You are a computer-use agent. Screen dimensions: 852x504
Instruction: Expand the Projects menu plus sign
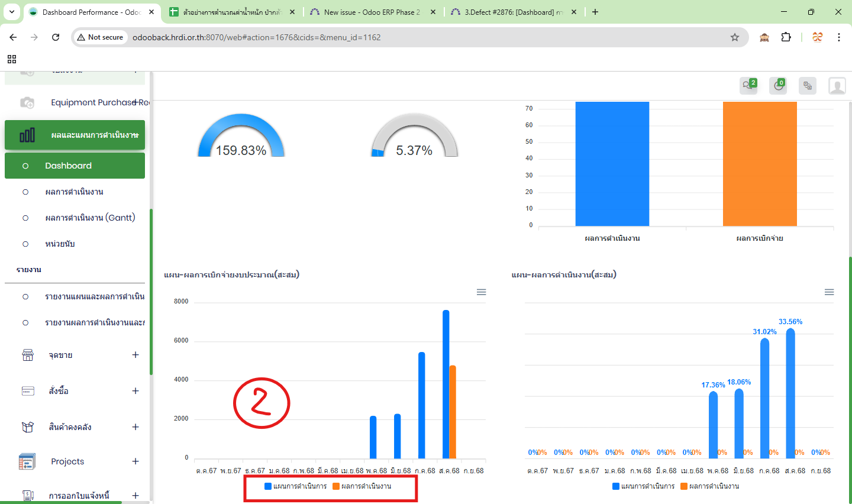click(135, 461)
